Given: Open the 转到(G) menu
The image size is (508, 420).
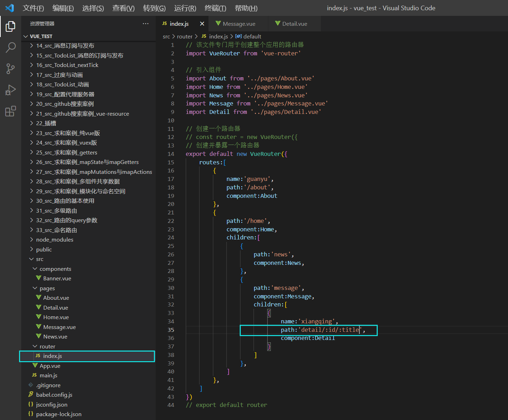Looking at the screenshot, I should coord(154,8).
